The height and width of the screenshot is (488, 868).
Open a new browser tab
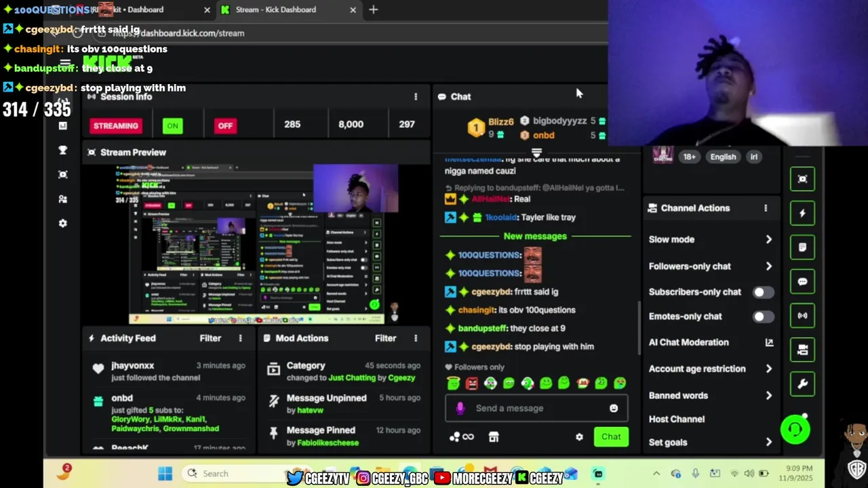coord(373,9)
